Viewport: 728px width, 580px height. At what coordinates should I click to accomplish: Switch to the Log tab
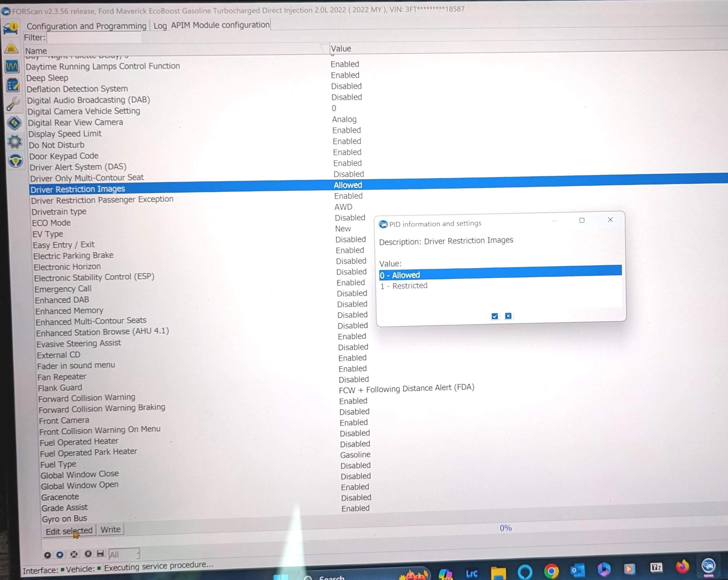pyautogui.click(x=160, y=26)
